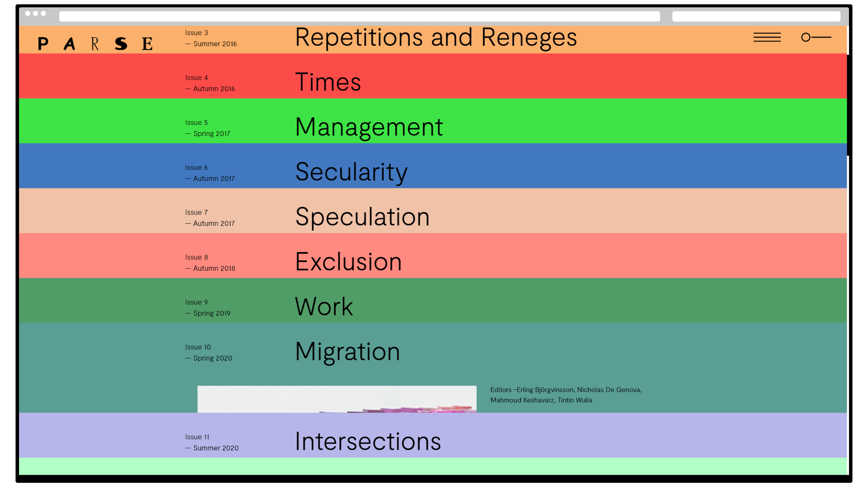Open the Work issue
Viewport: 868px width, 488px height.
(x=324, y=307)
